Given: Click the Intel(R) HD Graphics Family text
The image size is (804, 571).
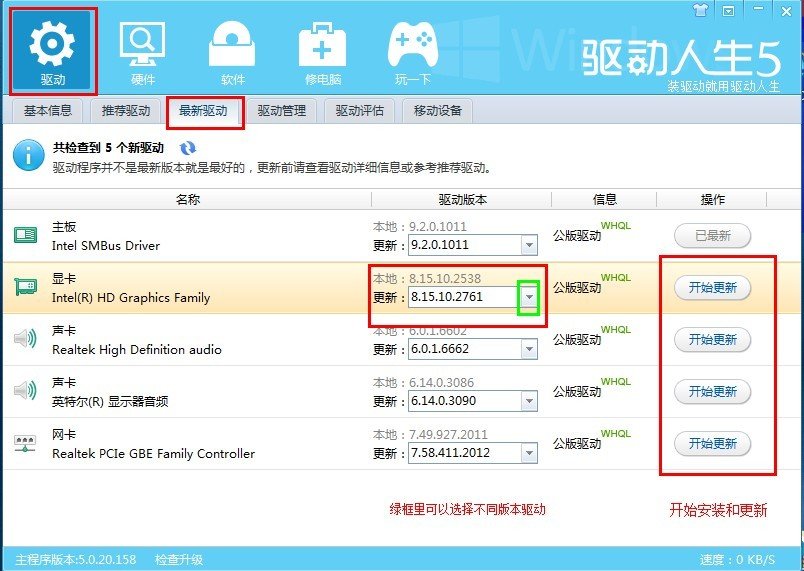Looking at the screenshot, I should point(131,298).
